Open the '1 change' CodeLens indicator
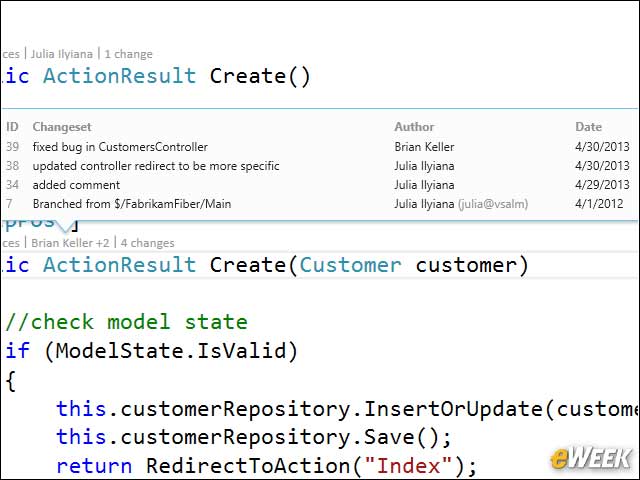The width and height of the screenshot is (640, 480). pyautogui.click(x=128, y=54)
